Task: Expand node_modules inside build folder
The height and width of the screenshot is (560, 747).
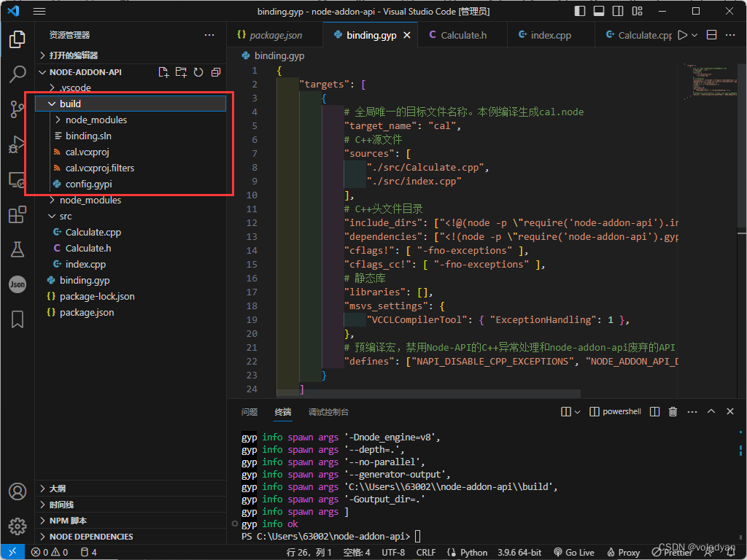Action: [58, 120]
